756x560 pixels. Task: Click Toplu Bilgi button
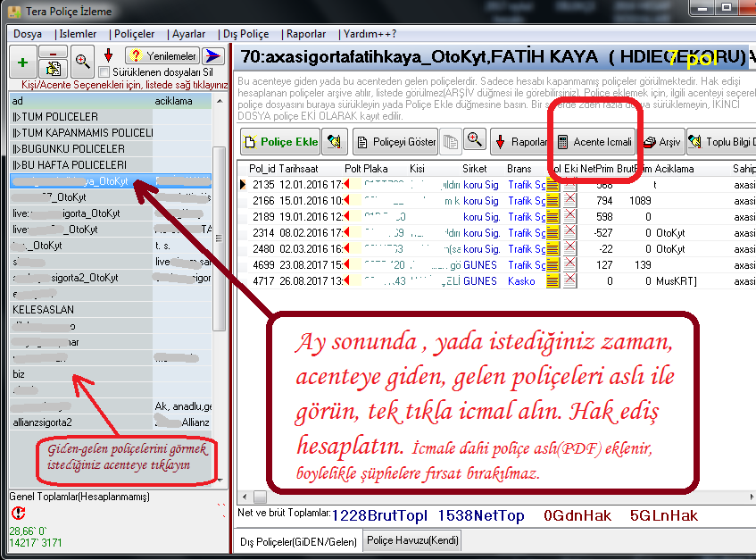pyautogui.click(x=721, y=142)
